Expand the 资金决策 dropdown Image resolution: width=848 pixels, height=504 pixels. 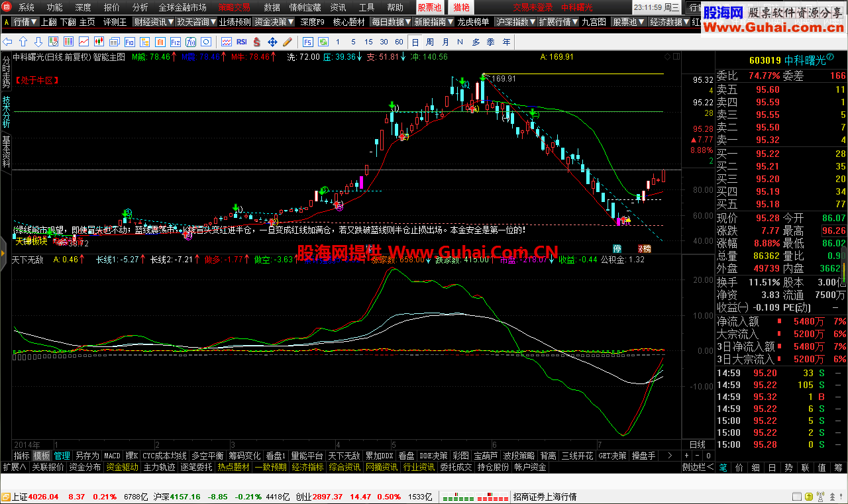(x=274, y=22)
